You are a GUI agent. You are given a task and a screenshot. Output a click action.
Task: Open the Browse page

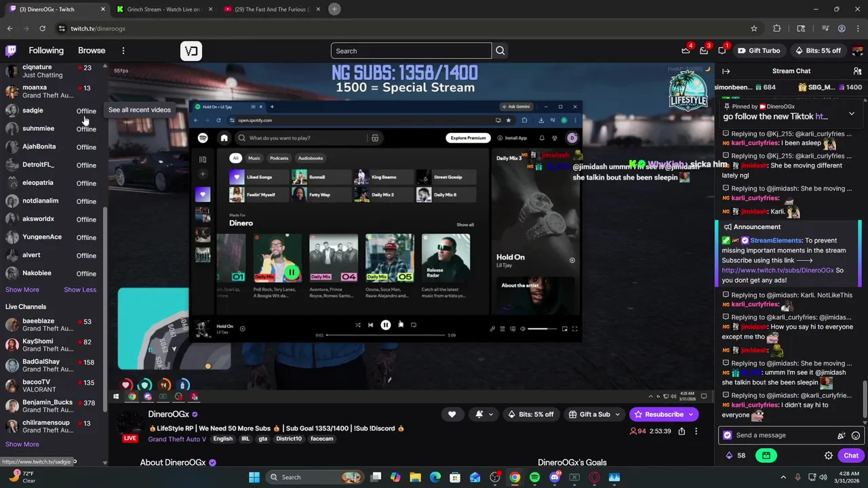coord(92,51)
